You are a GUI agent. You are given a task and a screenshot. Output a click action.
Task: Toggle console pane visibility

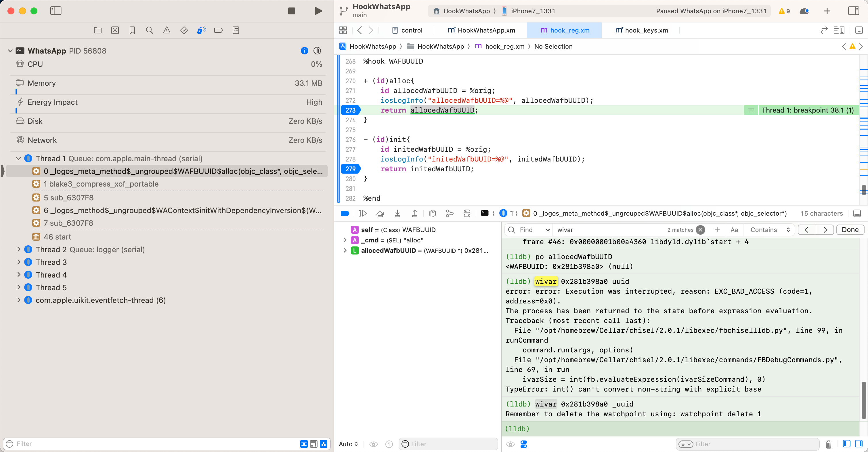(x=859, y=444)
